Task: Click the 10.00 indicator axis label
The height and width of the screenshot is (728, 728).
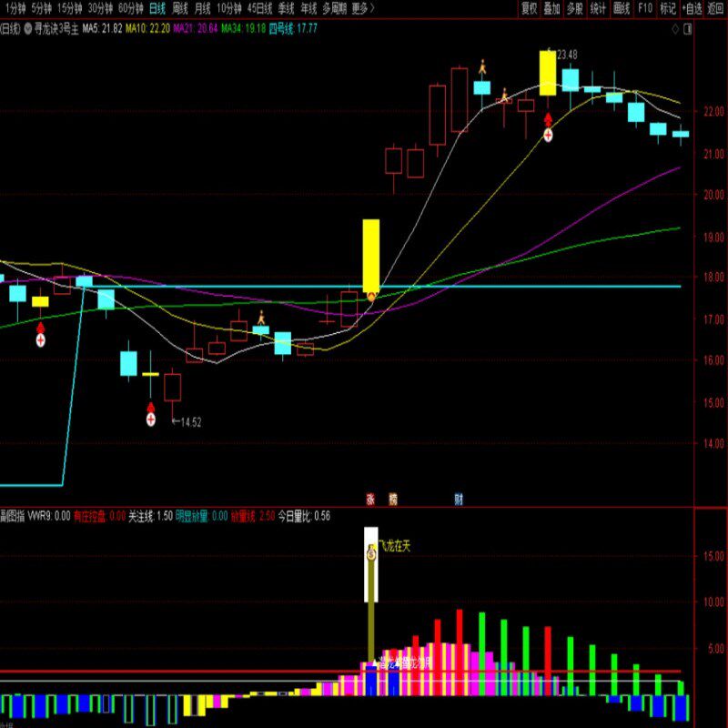Action: coord(713,602)
